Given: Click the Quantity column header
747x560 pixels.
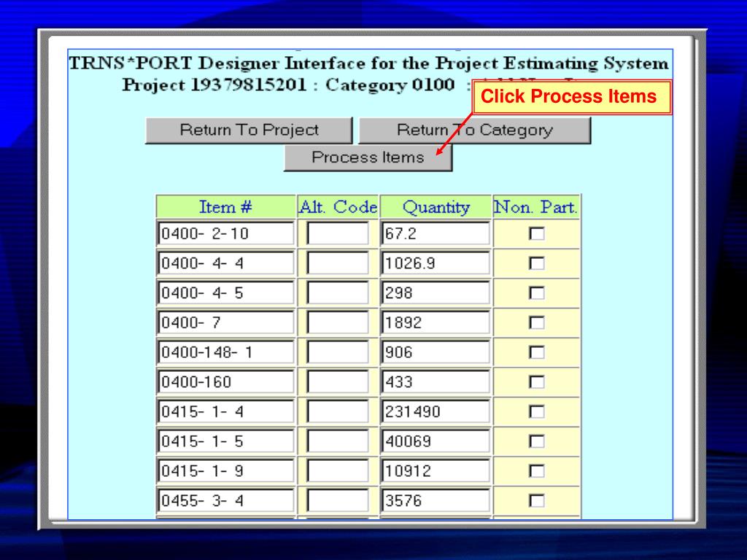Looking at the screenshot, I should [x=436, y=207].
